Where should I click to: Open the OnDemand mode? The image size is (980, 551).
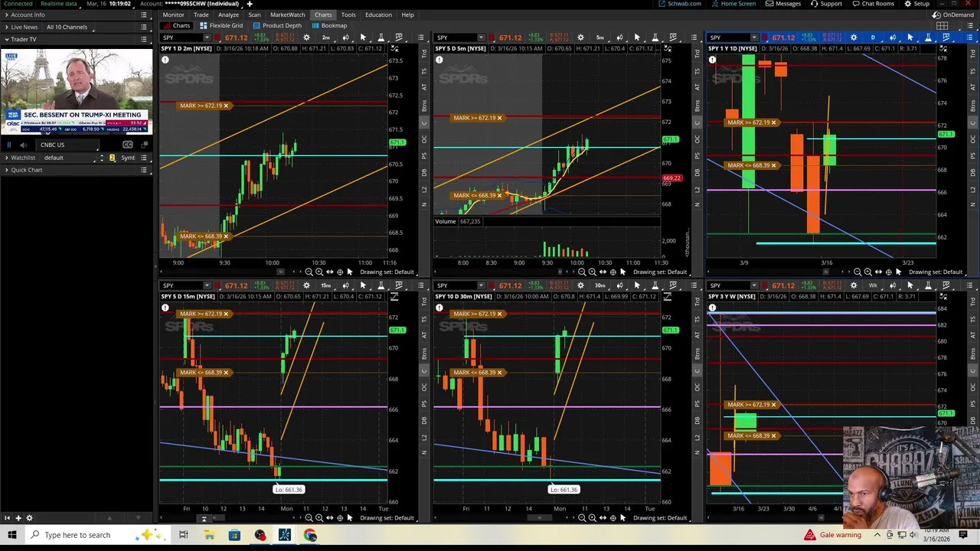(953, 15)
